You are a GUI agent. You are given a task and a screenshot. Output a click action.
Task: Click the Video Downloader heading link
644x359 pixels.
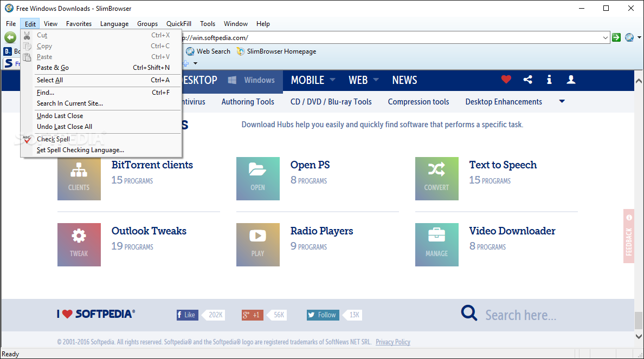click(x=512, y=231)
